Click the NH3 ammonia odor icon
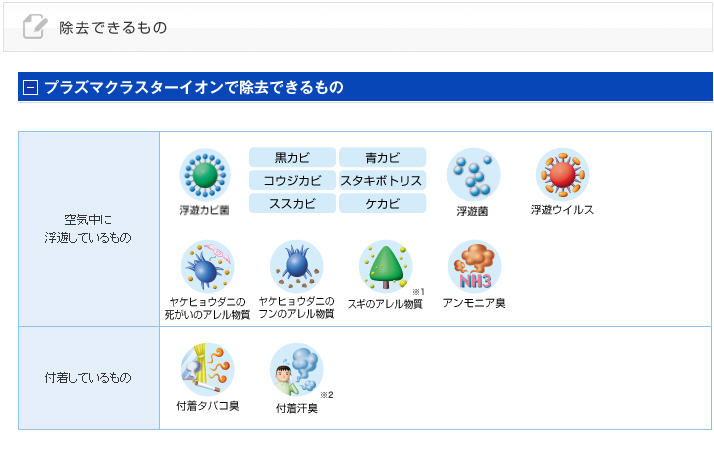The image size is (714, 459). click(474, 266)
